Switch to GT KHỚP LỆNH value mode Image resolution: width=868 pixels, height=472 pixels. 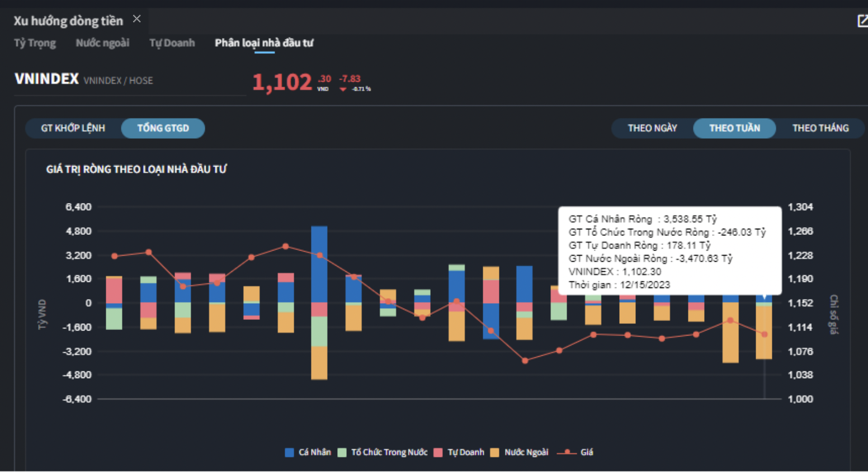click(x=73, y=128)
